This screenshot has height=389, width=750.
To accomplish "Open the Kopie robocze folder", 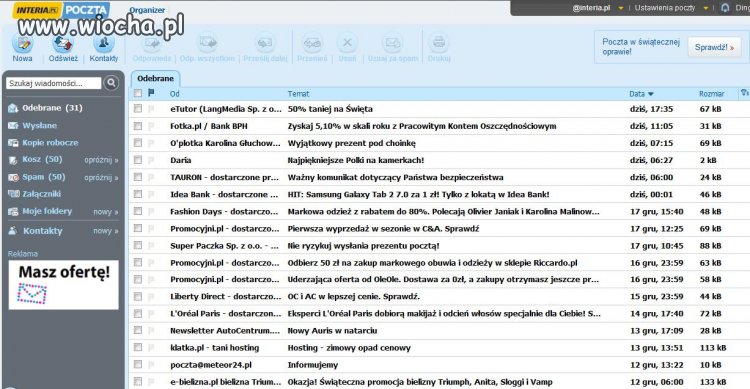I will pos(50,143).
